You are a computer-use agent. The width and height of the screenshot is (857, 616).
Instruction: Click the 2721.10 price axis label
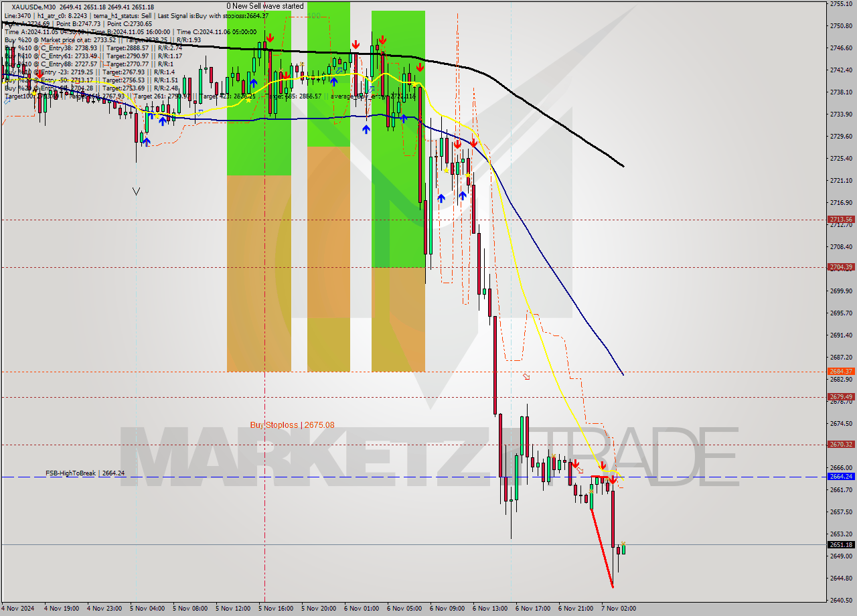[841, 181]
